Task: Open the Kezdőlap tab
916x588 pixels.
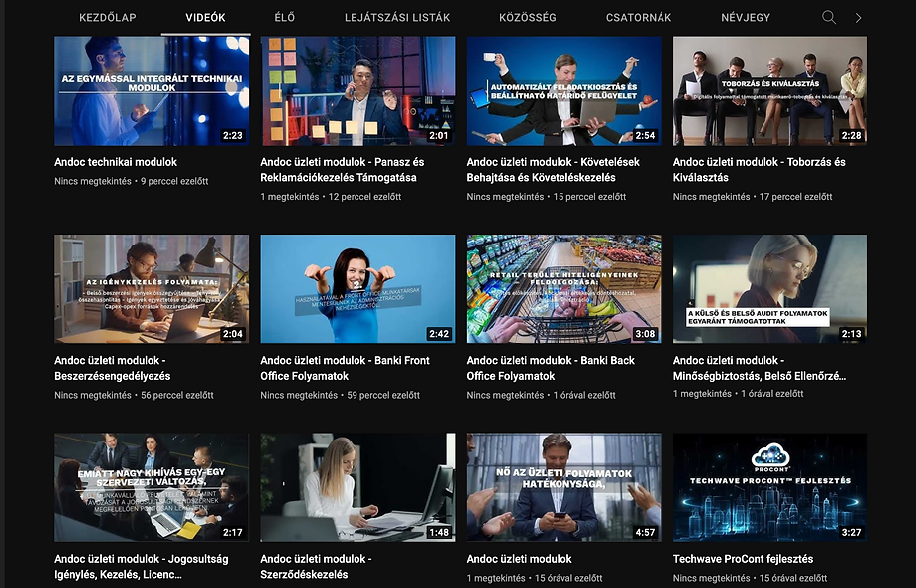Action: coord(107,18)
